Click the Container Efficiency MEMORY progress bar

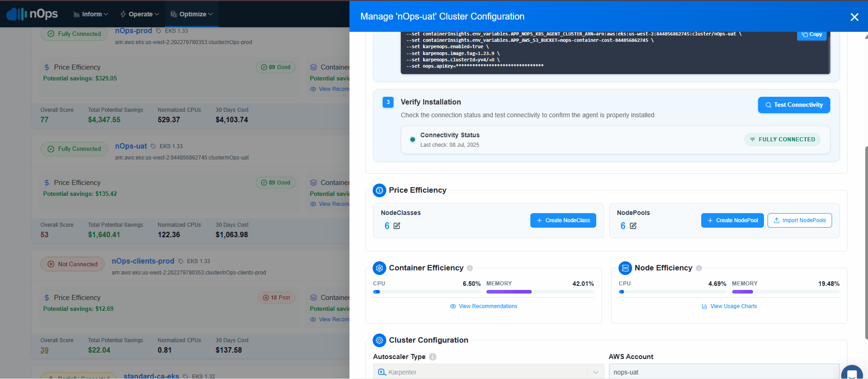(x=540, y=292)
